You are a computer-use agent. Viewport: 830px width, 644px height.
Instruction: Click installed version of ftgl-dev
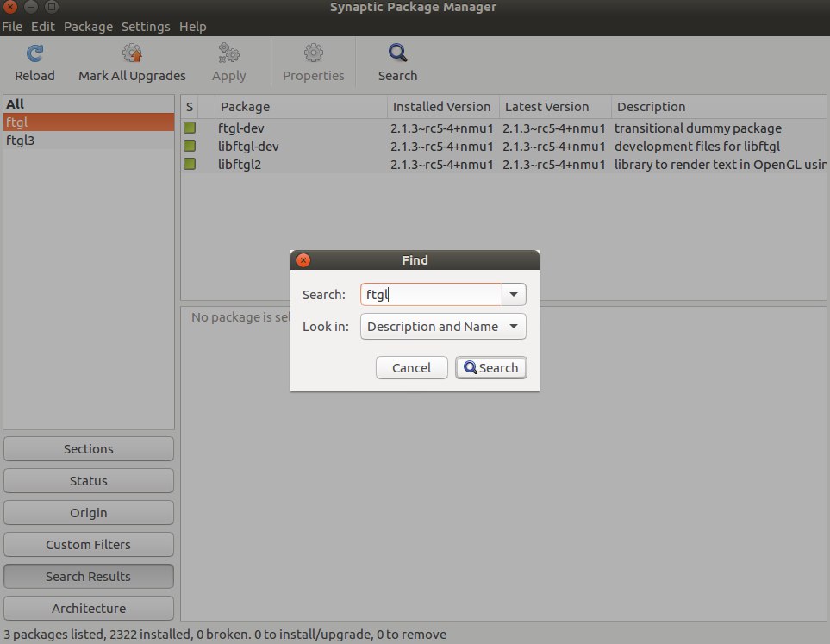(442, 128)
